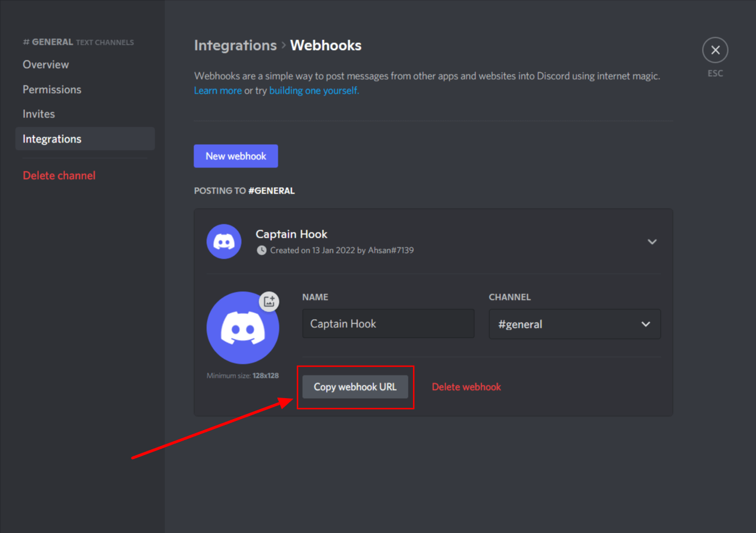Click the channel selector chevron arrow
Image resolution: width=756 pixels, height=533 pixels.
point(646,324)
